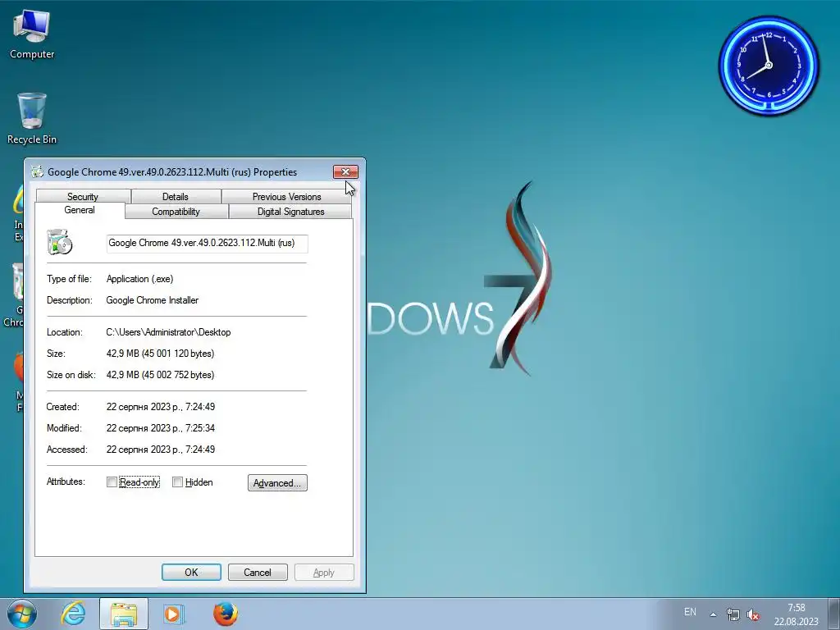Switch to the Security tab

[x=83, y=197]
